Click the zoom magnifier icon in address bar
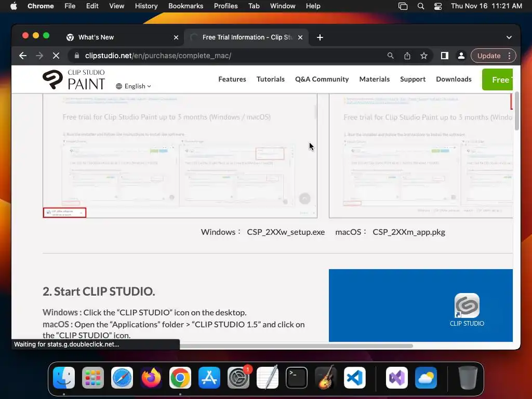532x399 pixels. coord(391,56)
